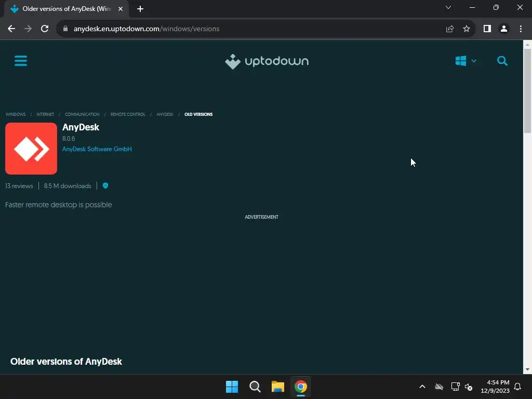Click the browser forward arrow

(28, 29)
